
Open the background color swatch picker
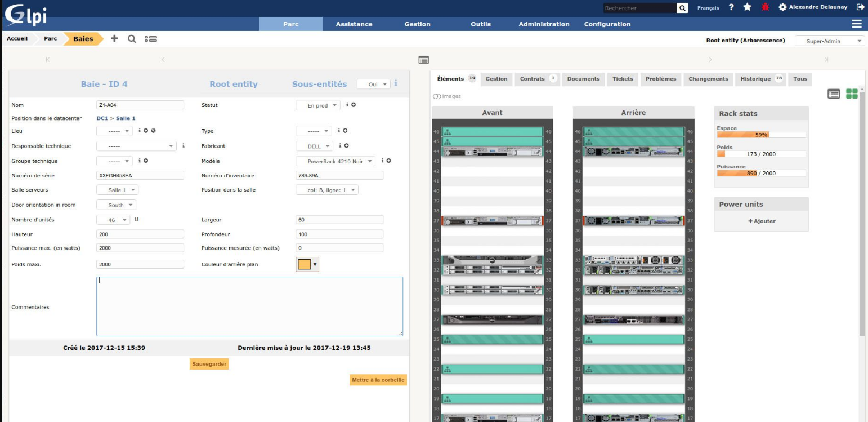[307, 264]
